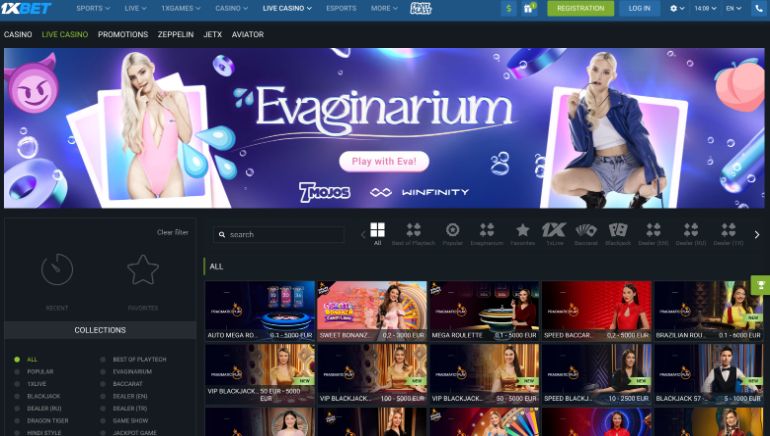Expand the LIVE CASINO top dropdown
The width and height of the screenshot is (770, 436).
click(x=287, y=8)
